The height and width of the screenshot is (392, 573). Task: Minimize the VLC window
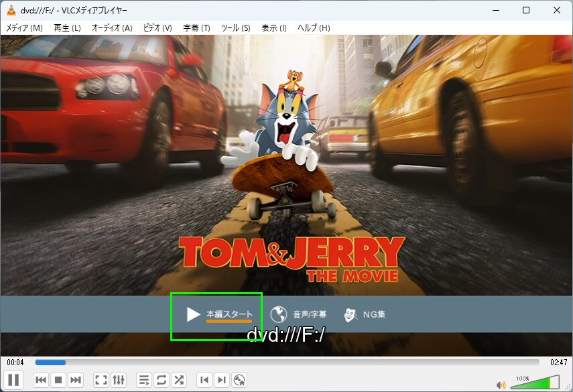pyautogui.click(x=496, y=10)
